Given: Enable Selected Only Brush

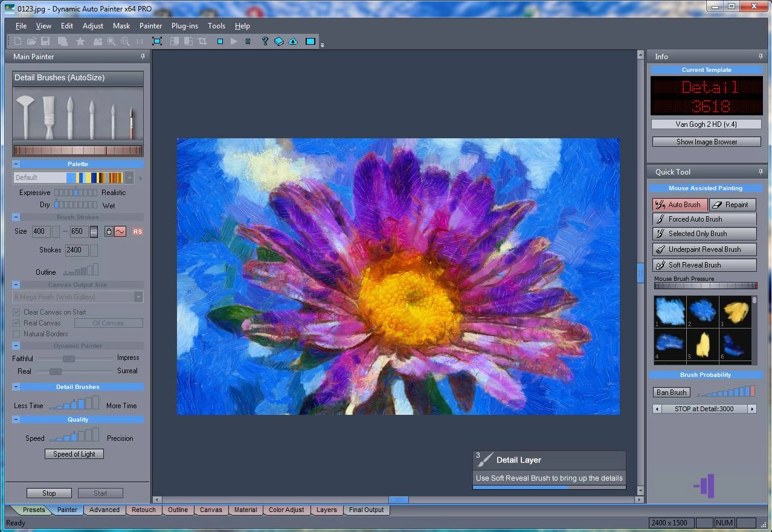Looking at the screenshot, I should [x=704, y=234].
